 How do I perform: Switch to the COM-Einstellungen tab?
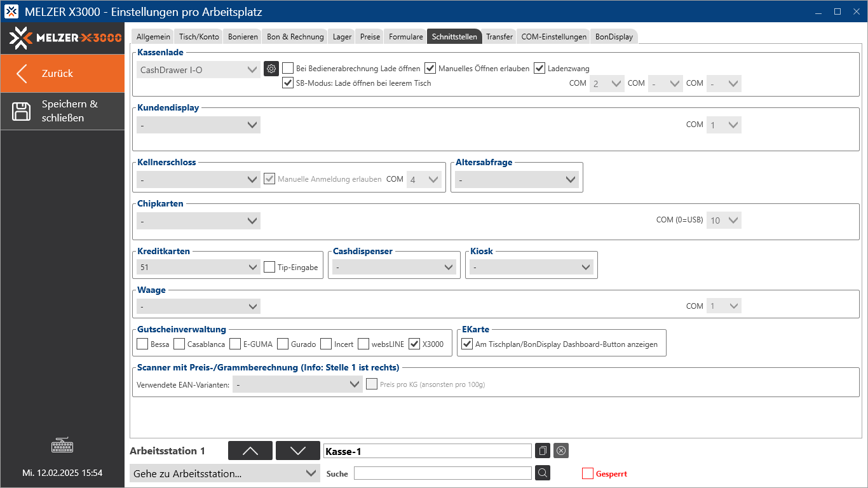[553, 37]
